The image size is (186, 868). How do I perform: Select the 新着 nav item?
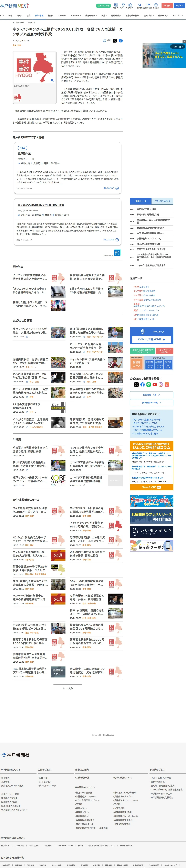pyautogui.click(x=10, y=15)
